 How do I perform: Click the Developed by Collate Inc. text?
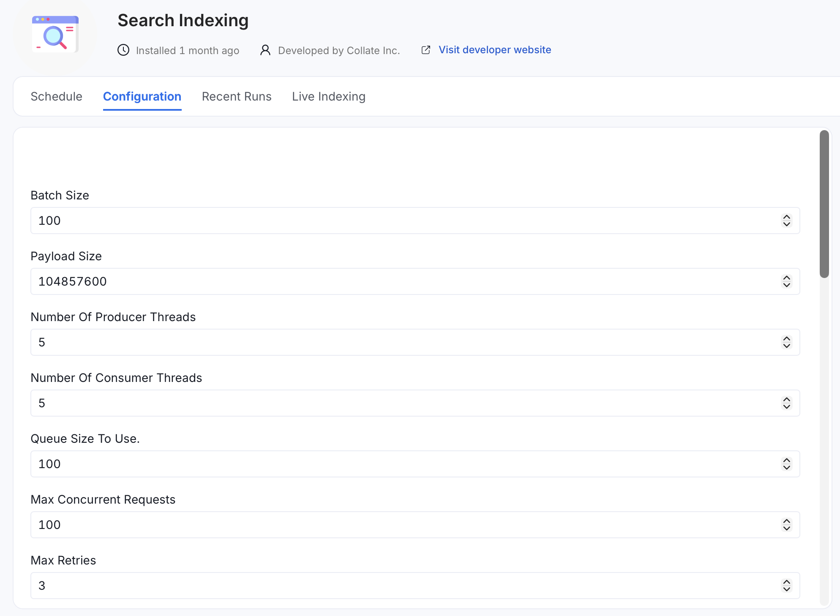point(339,51)
